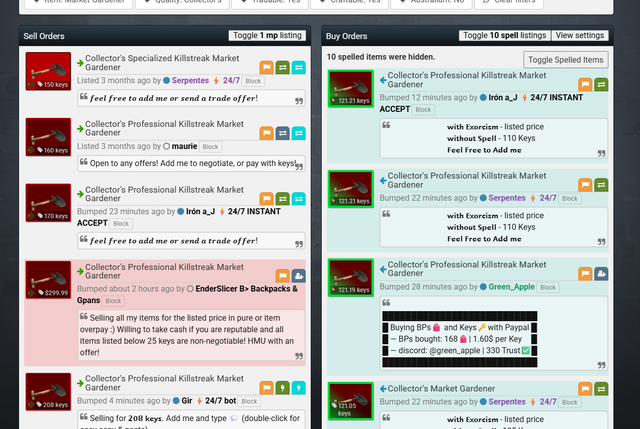Open trade icon on maurie's 160 keys listing
The width and height of the screenshot is (640, 429).
282,133
